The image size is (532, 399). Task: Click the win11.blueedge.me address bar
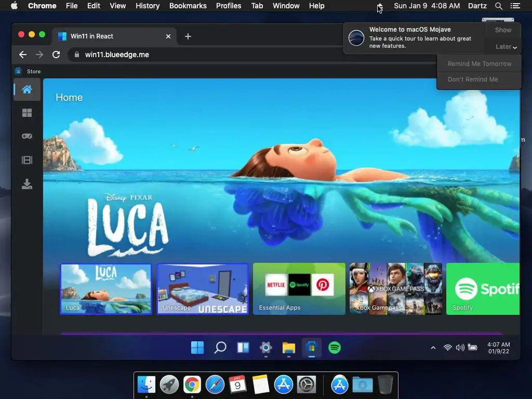[117, 55]
